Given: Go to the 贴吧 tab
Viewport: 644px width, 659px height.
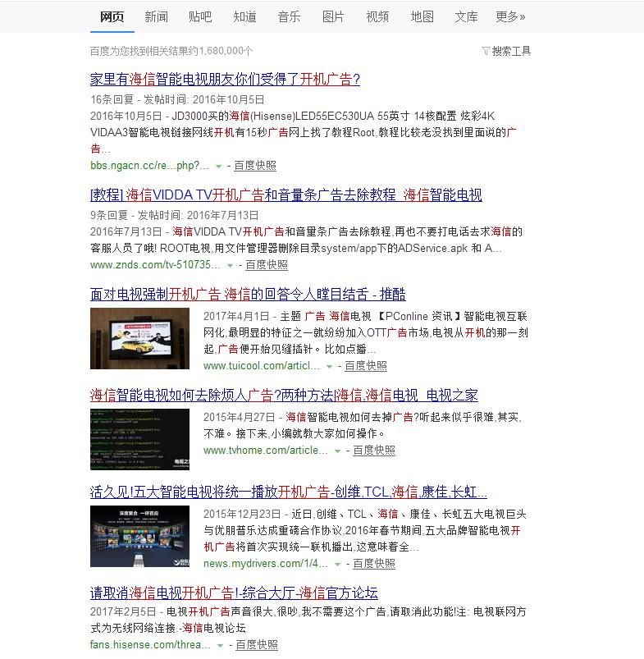Looking at the screenshot, I should click(x=200, y=16).
